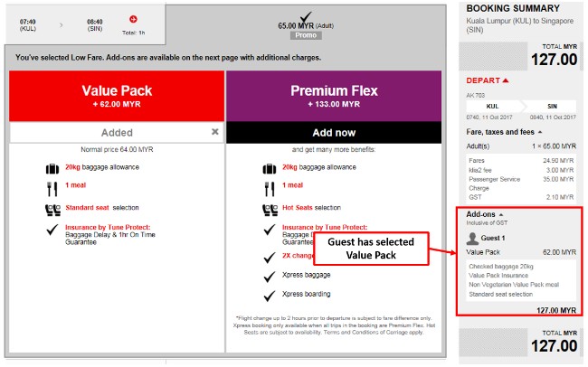Image resolution: width=588 pixels, height=367 pixels.
Task: Select the purple Premium Flex header
Action: point(333,95)
